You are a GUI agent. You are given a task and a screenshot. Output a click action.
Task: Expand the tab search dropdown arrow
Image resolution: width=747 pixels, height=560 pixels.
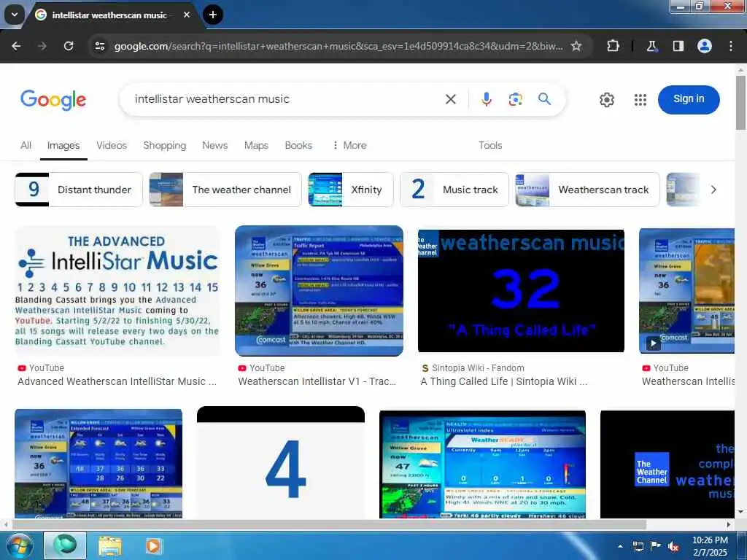pyautogui.click(x=15, y=15)
